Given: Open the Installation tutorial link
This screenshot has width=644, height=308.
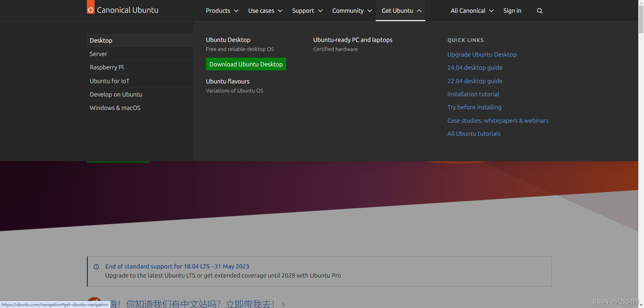Looking at the screenshot, I should pyautogui.click(x=473, y=94).
